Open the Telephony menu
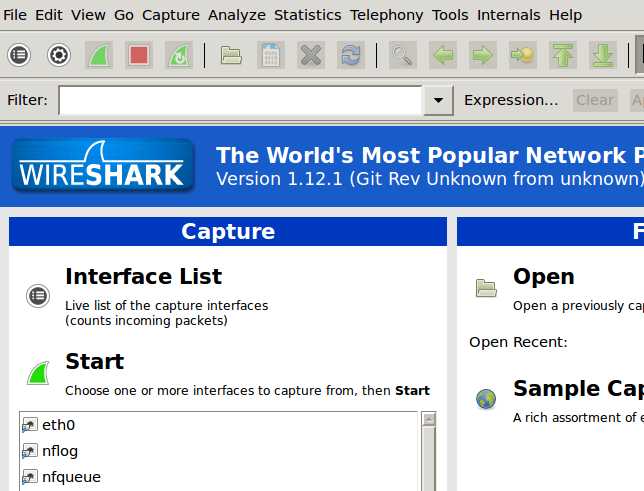 click(386, 15)
